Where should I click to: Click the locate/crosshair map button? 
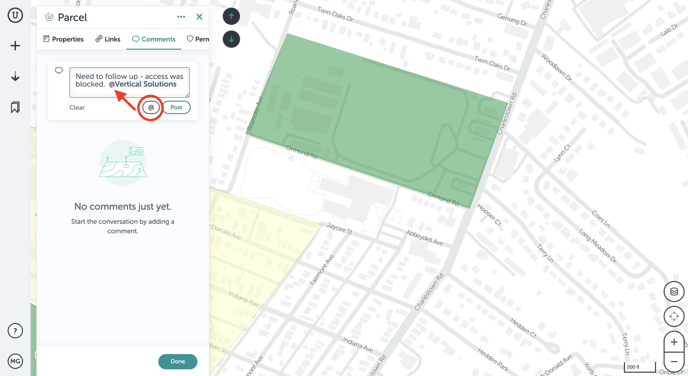click(674, 316)
